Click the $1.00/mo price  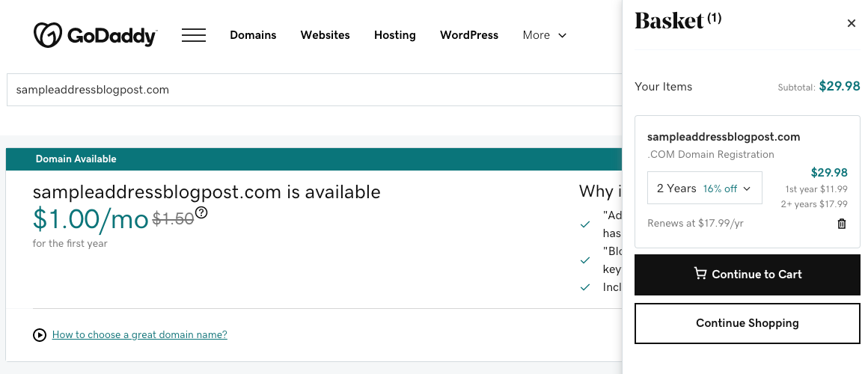pos(91,219)
